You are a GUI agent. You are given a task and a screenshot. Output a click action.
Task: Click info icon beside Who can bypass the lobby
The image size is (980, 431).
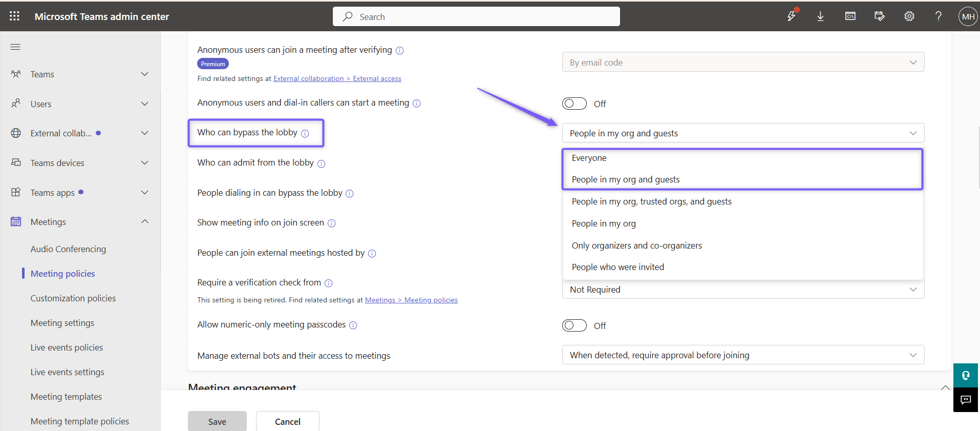305,133
